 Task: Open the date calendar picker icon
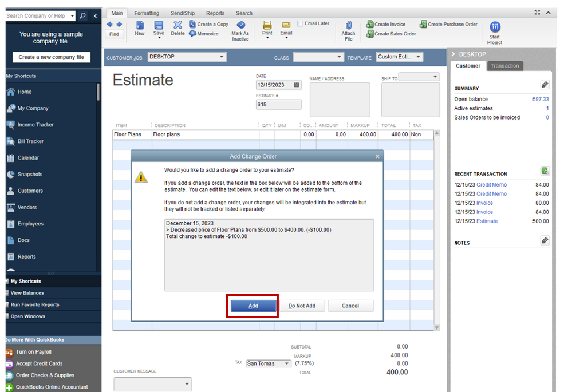click(x=297, y=85)
